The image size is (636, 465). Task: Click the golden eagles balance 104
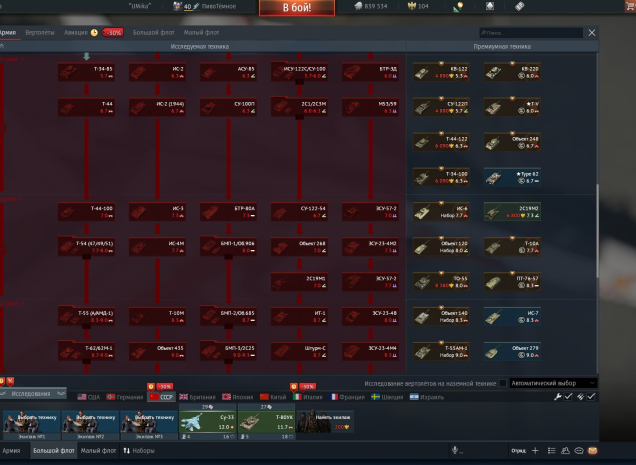[x=418, y=6]
